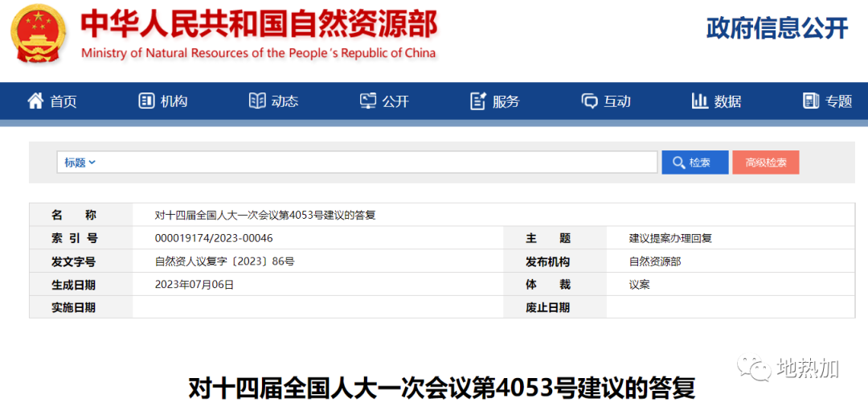Image resolution: width=868 pixels, height=407 pixels.
Task: Open the 互动 navigation item
Action: (606, 101)
